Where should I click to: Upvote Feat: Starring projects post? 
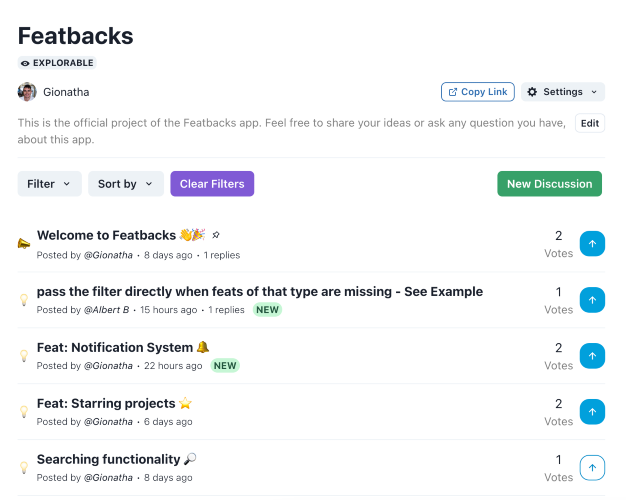pyautogui.click(x=592, y=412)
